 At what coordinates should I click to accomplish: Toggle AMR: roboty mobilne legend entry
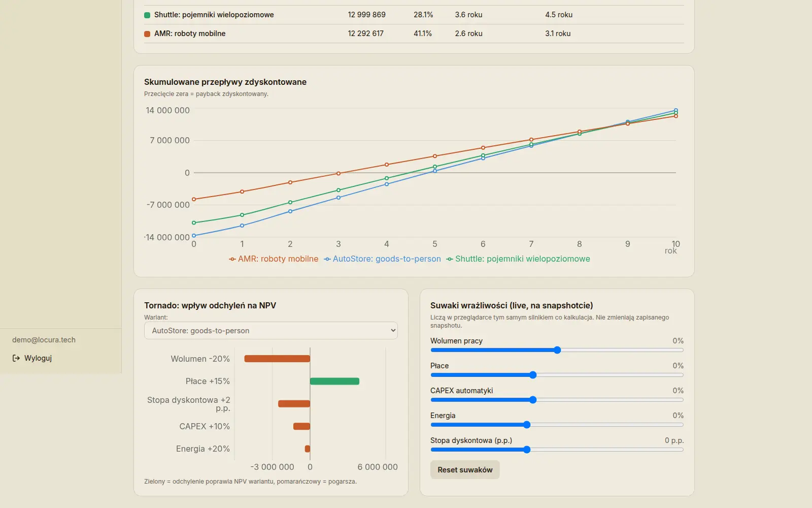coord(274,259)
